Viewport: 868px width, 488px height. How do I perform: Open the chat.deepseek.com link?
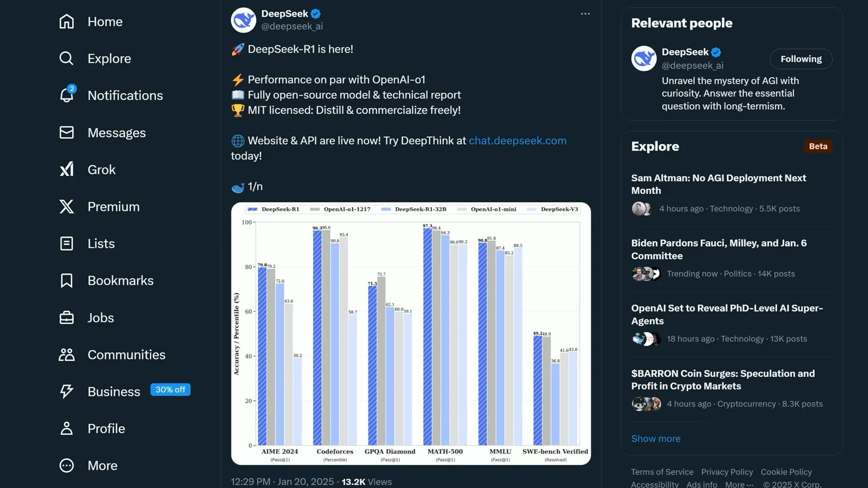tap(518, 140)
